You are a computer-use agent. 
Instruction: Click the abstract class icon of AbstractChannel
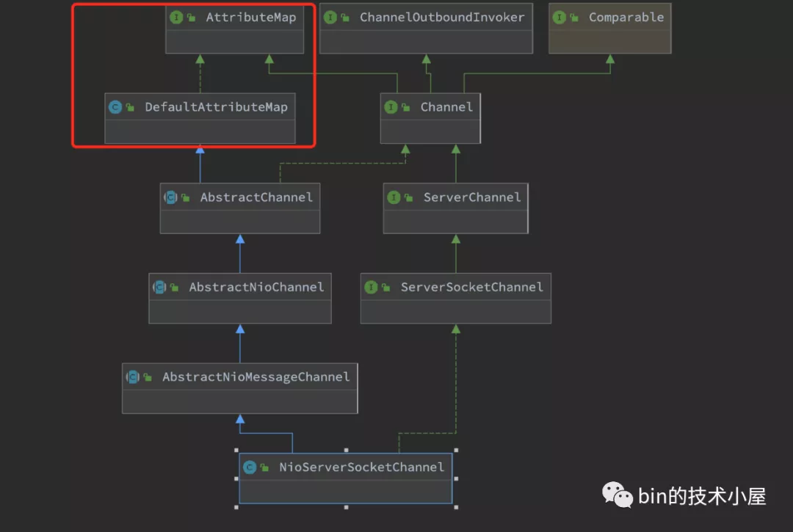(170, 197)
